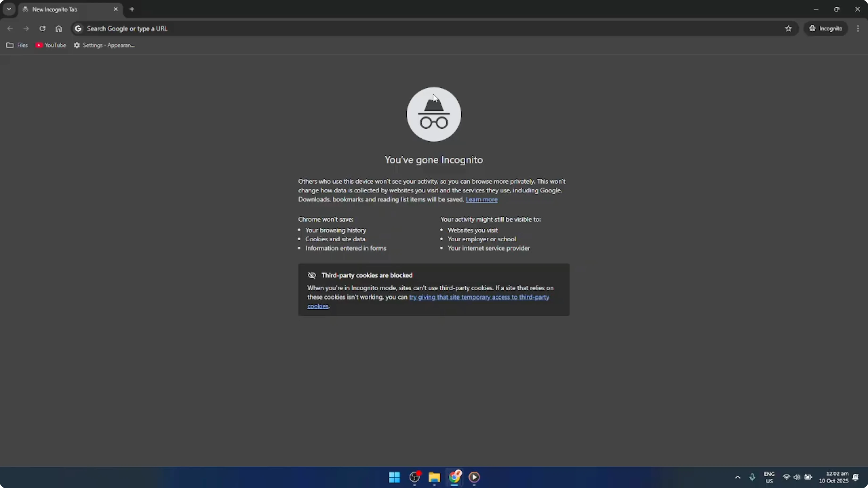Open the Files bookmark folder
This screenshot has height=488, width=868.
click(17, 45)
